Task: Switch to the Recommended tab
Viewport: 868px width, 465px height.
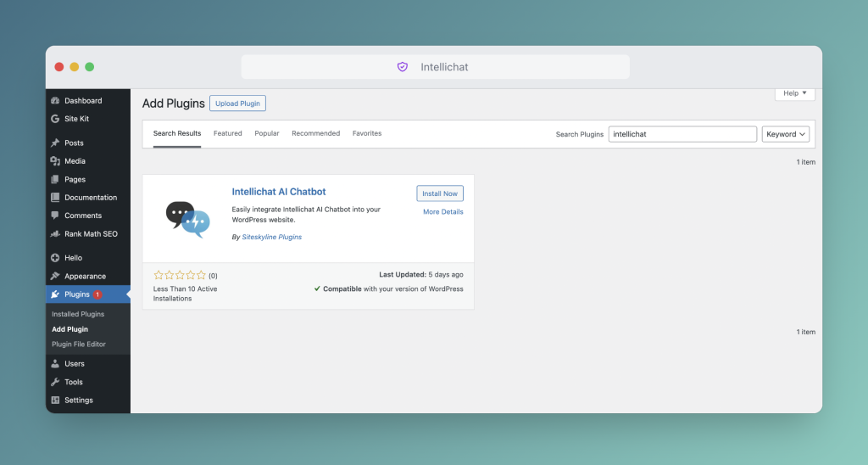Action: point(315,133)
